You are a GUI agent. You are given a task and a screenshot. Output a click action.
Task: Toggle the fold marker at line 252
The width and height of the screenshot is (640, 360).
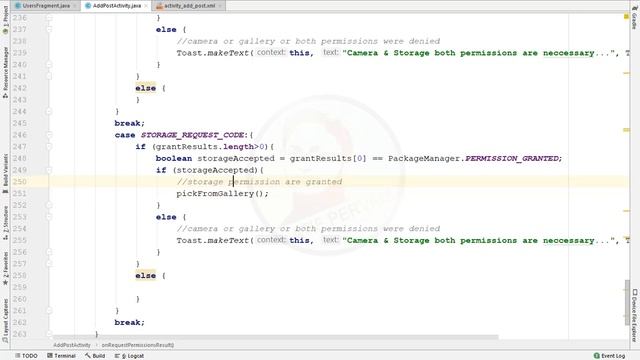pyautogui.click(x=49, y=205)
